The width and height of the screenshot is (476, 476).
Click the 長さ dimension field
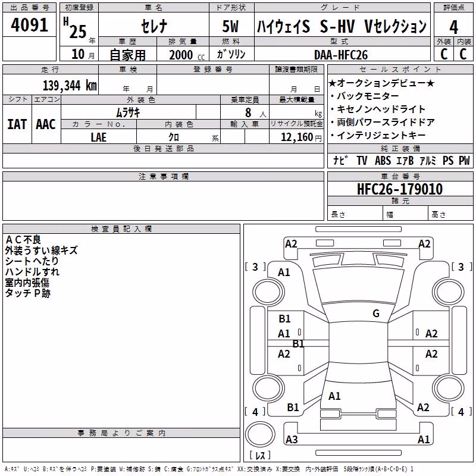(x=355, y=214)
